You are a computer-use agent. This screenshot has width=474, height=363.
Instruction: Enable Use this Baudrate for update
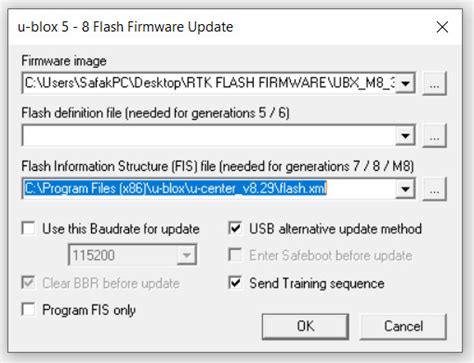point(29,229)
